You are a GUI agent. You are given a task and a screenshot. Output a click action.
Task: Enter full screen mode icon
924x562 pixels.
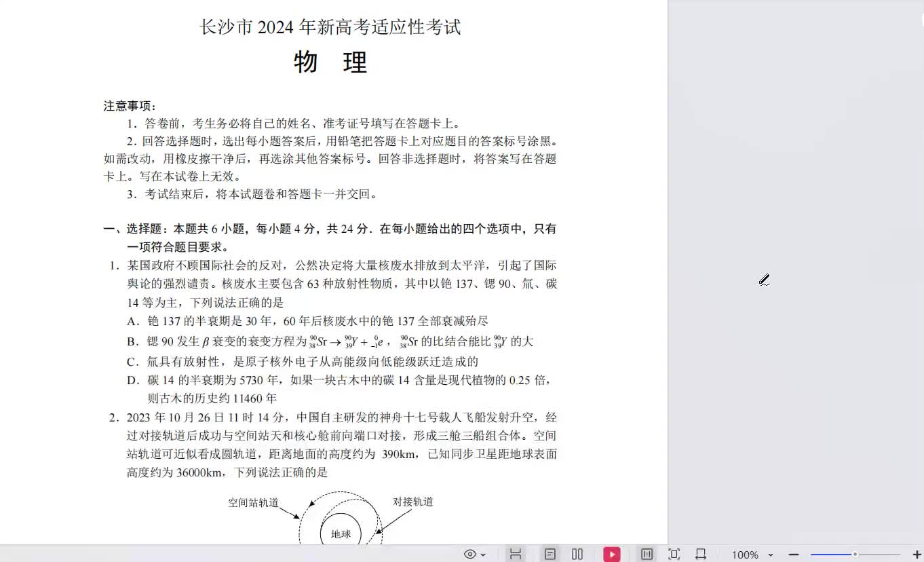[674, 555]
